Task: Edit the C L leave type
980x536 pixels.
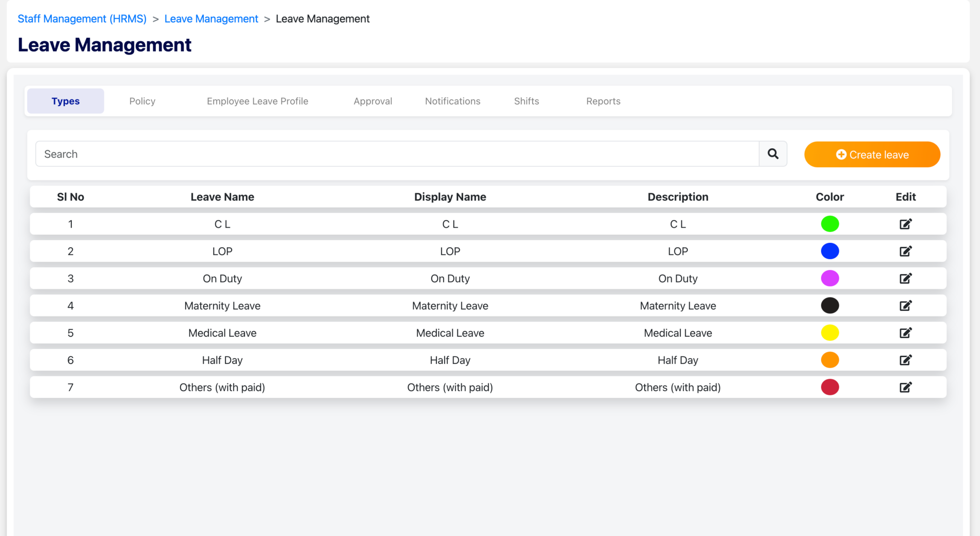Action: click(905, 224)
